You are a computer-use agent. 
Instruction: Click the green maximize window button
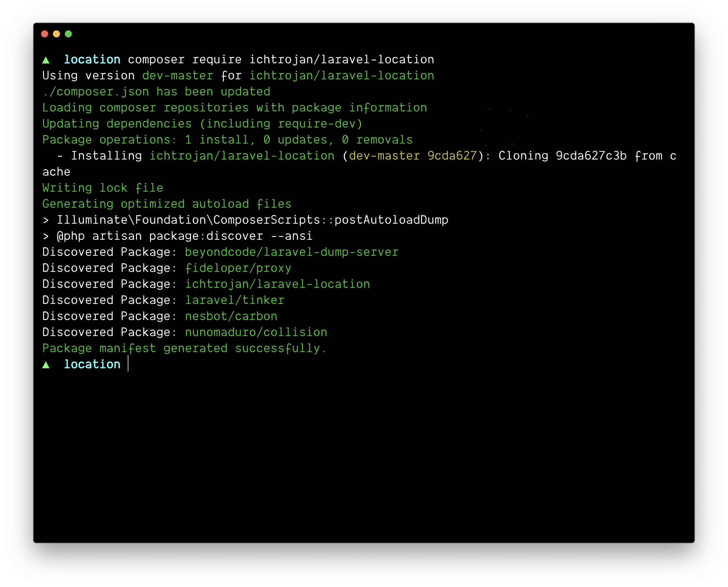68,34
